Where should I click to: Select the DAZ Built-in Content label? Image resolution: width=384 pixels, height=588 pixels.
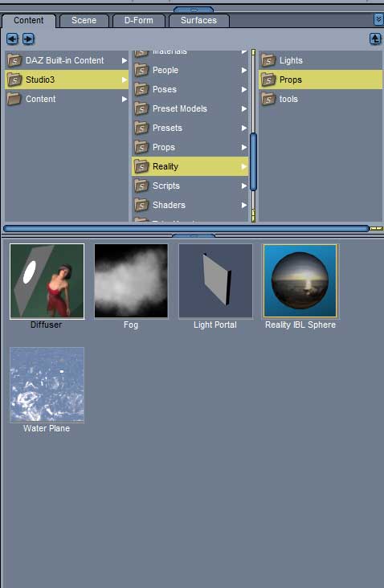tap(64, 60)
